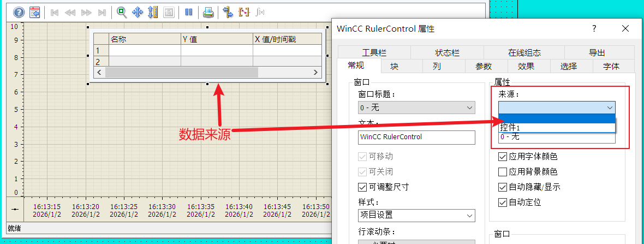Image resolution: width=644 pixels, height=244 pixels.
Task: Uncheck the 可调整尺寸 checkbox
Action: click(x=362, y=187)
